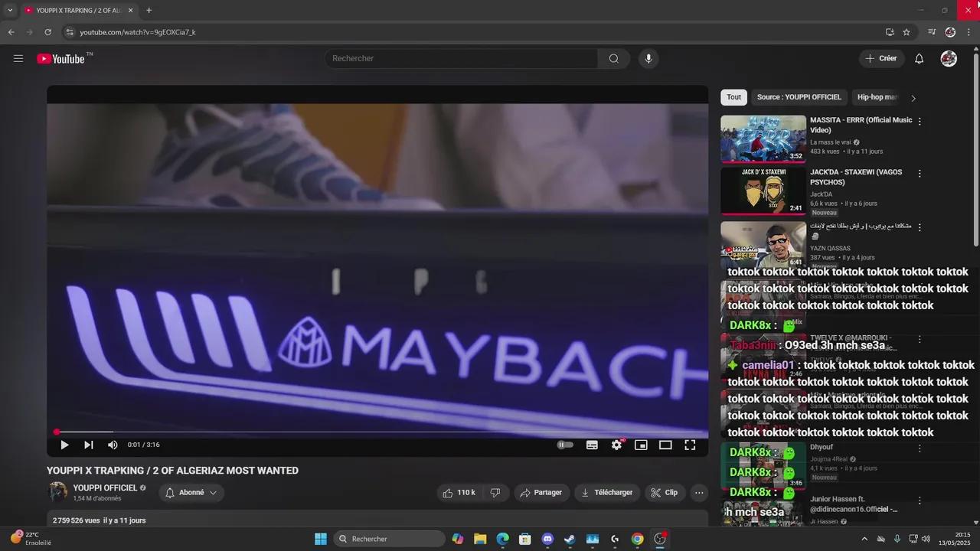Open more actions menu below video
The height and width of the screenshot is (551, 980).
[699, 493]
